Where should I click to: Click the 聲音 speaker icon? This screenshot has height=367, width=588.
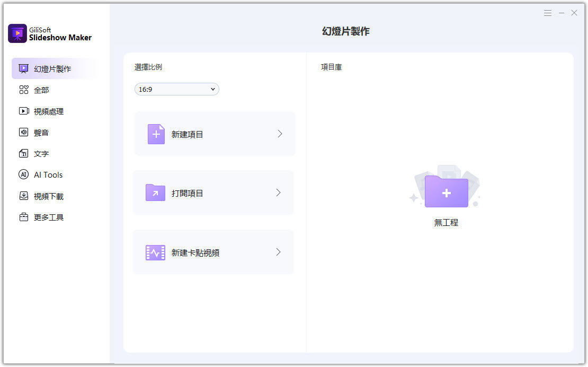click(x=23, y=133)
